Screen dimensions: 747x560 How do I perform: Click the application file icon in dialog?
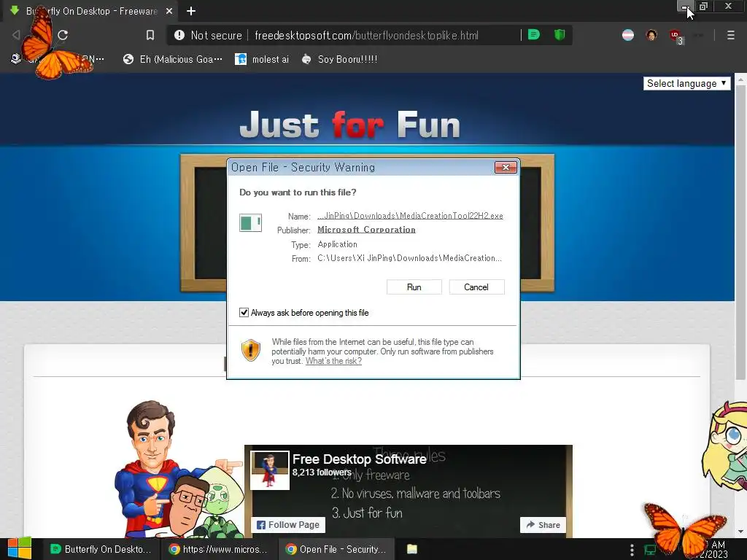coord(250,222)
